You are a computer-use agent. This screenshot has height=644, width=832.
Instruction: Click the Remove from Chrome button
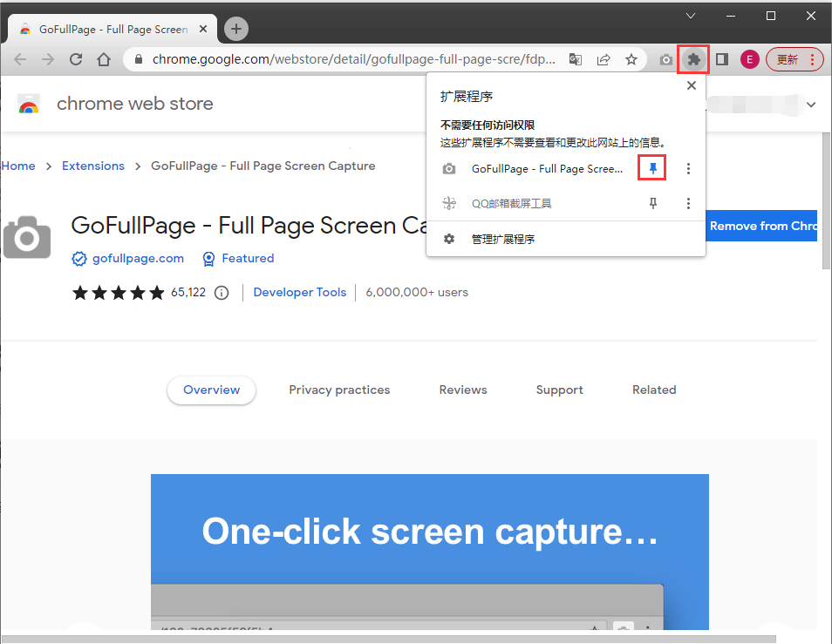(761, 226)
